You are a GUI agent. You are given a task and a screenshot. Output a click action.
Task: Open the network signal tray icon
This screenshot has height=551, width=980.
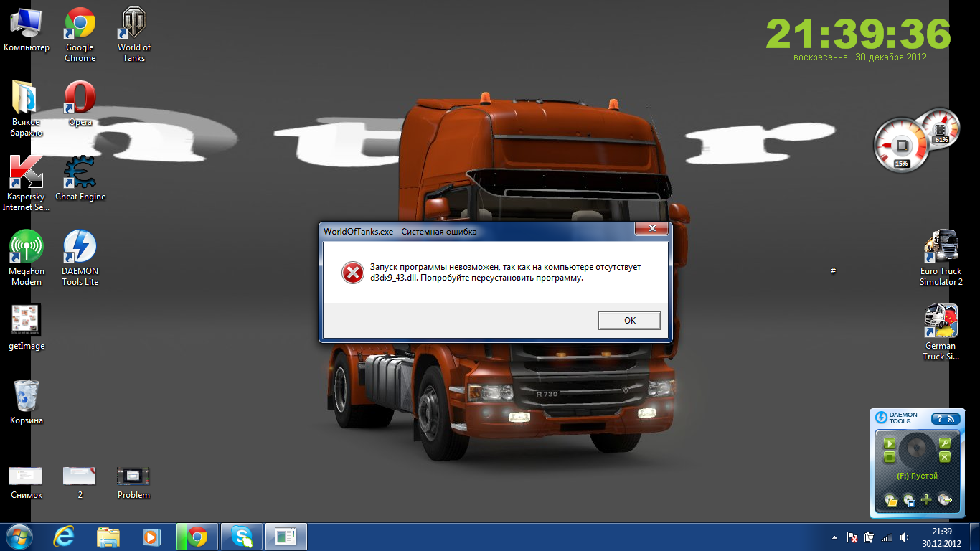click(887, 537)
